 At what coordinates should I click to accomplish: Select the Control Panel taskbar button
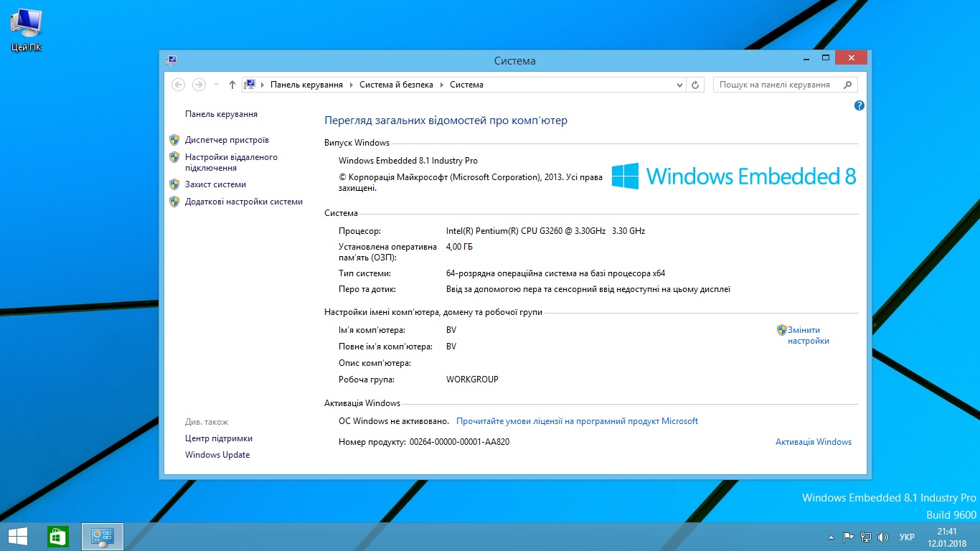tap(103, 537)
